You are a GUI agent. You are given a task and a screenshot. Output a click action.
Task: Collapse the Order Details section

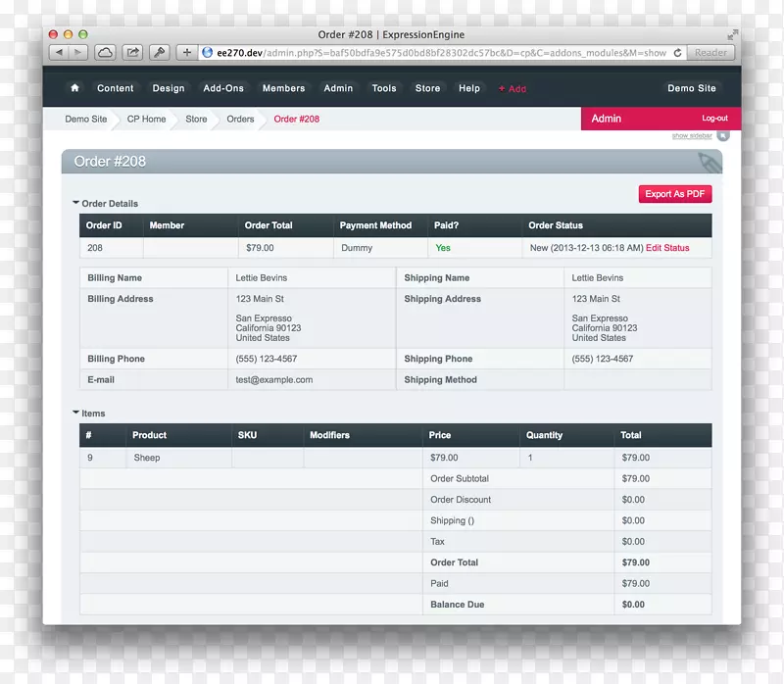coord(76,203)
